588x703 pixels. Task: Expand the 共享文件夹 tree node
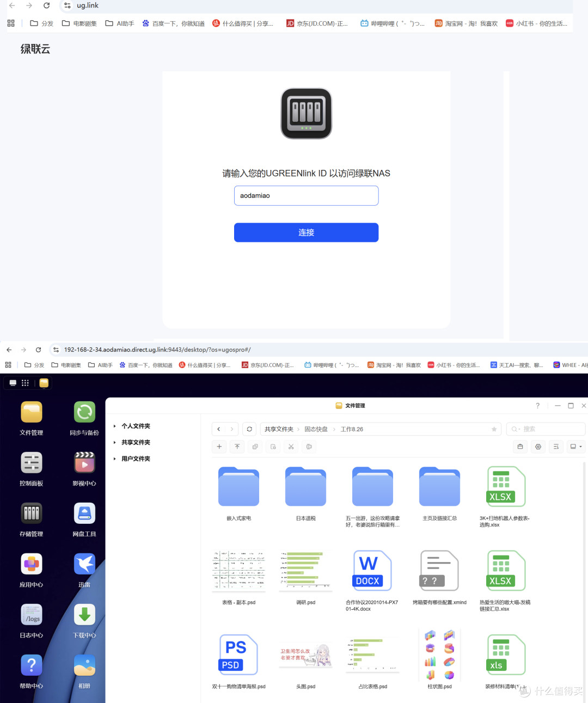tap(114, 443)
